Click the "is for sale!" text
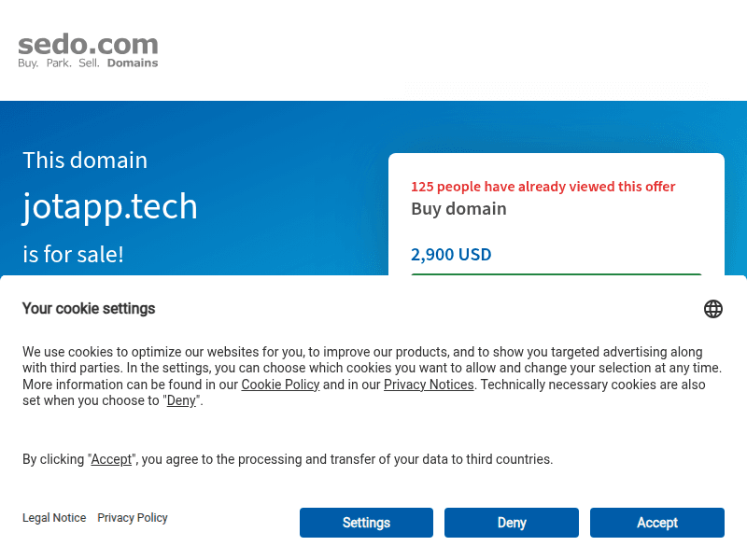Screen dimensions: 747x560 coord(74,254)
